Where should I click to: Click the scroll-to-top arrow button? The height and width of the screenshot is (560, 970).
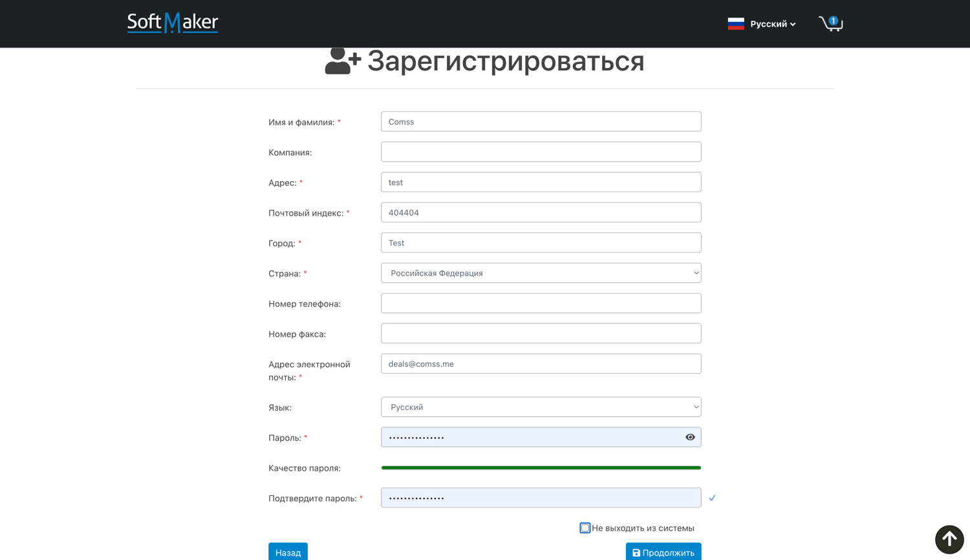pyautogui.click(x=949, y=539)
